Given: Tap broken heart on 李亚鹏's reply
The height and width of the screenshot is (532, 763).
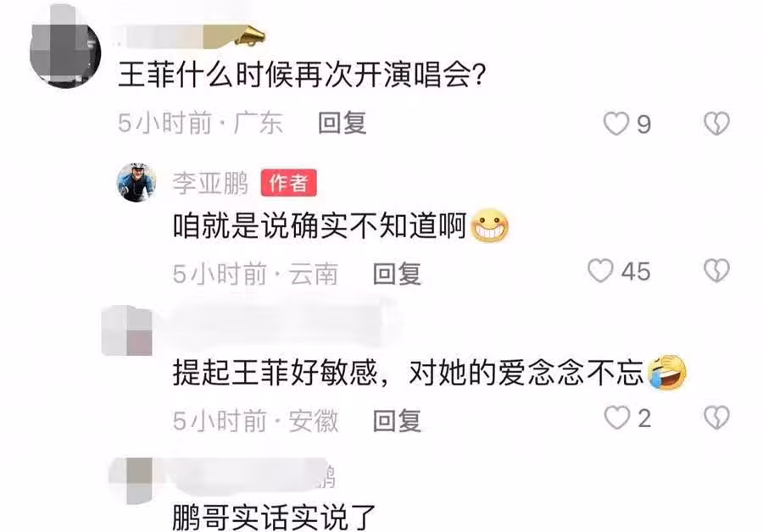Looking at the screenshot, I should (x=716, y=271).
